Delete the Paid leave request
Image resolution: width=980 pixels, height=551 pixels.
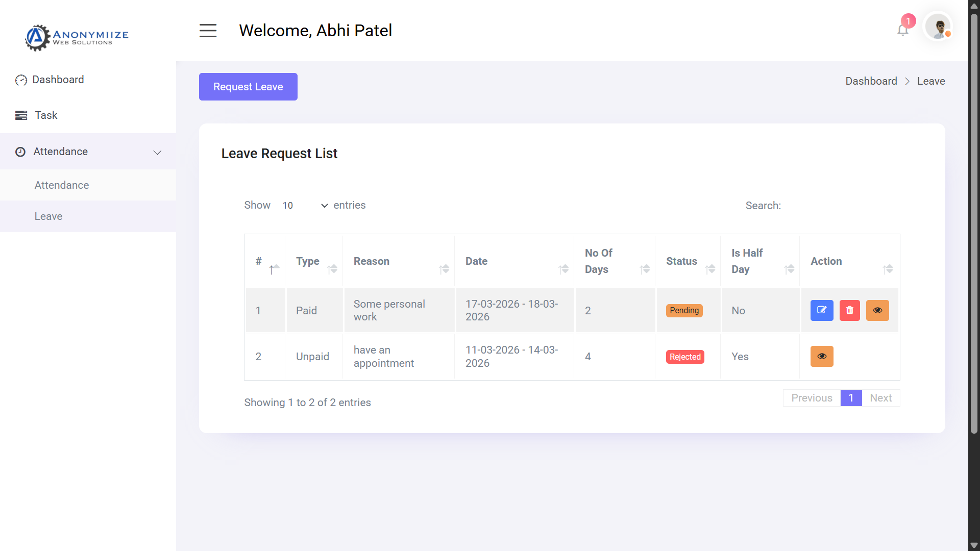click(849, 310)
